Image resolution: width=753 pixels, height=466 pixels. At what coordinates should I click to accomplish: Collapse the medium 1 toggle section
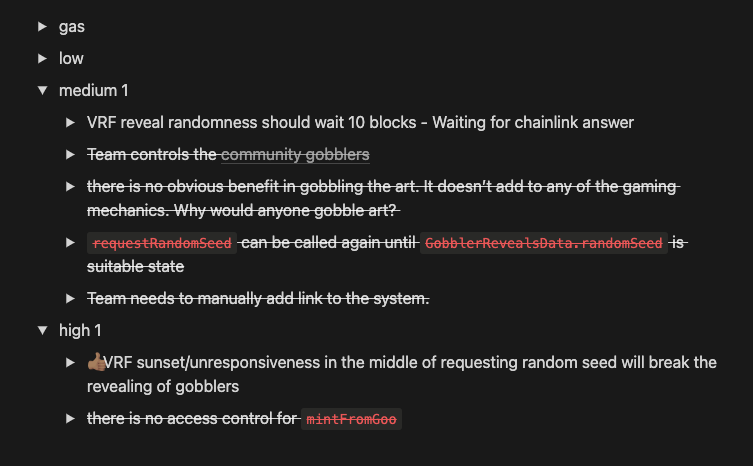coord(42,91)
